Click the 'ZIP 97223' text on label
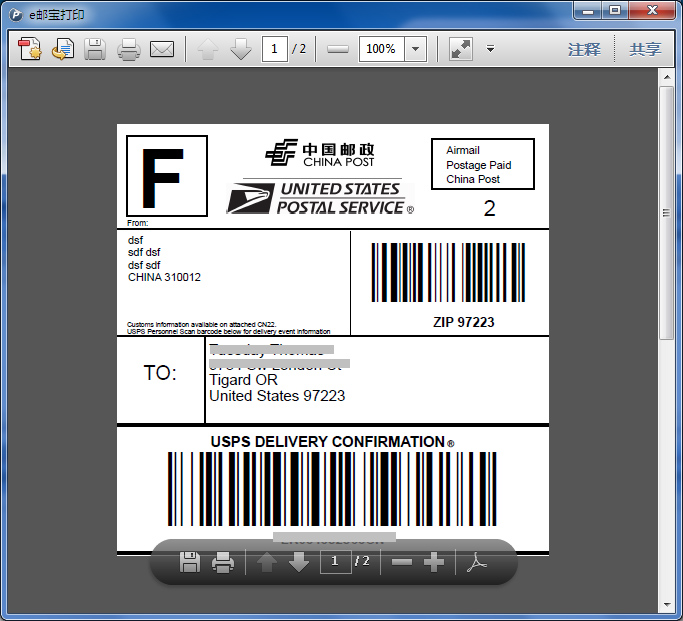This screenshot has width=683, height=621. tap(463, 322)
